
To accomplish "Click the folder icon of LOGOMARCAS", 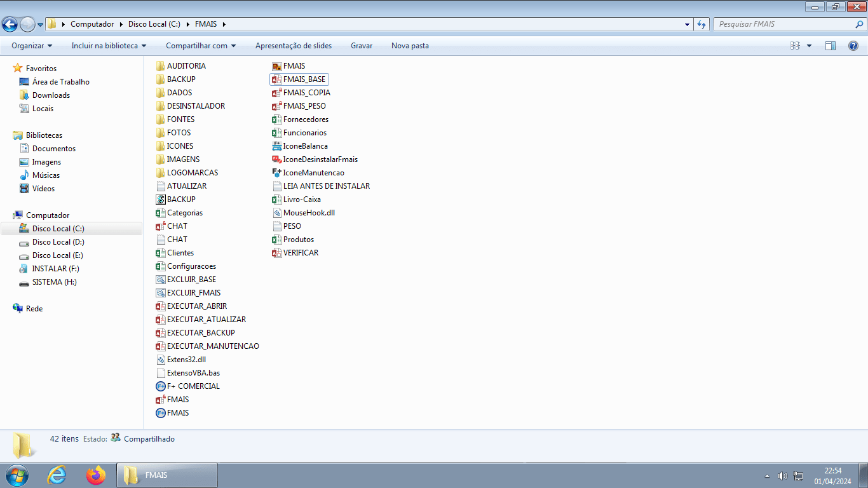I will tap(161, 173).
